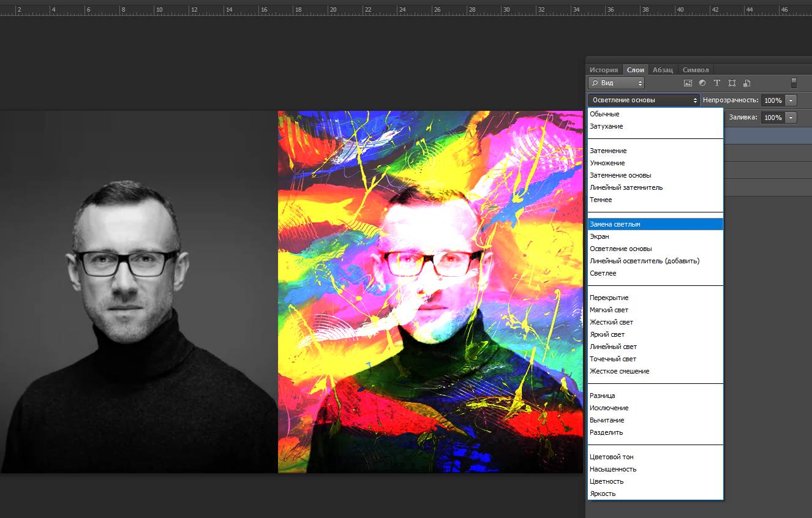Switch to the Символ tab
Screen dimensions: 812x518
click(695, 70)
